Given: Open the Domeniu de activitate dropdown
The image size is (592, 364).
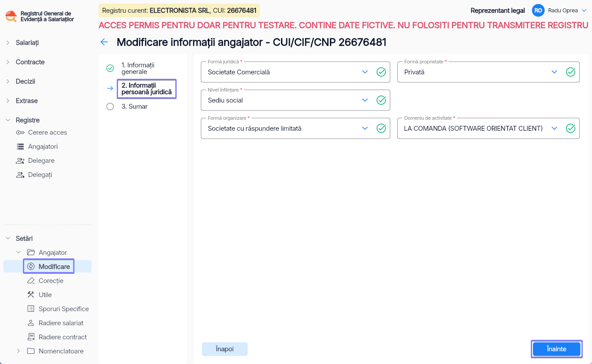Looking at the screenshot, I should pos(554,128).
